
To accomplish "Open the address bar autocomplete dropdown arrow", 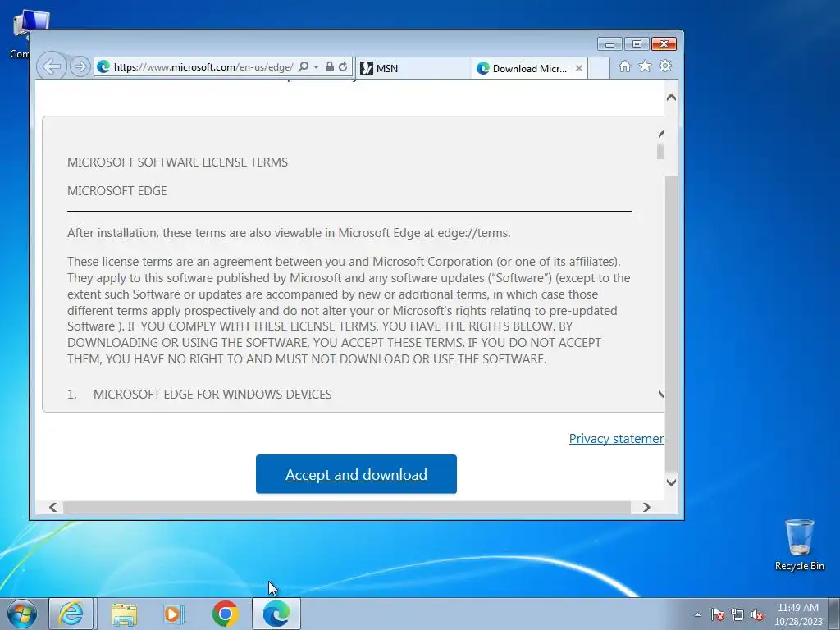I will pyautogui.click(x=316, y=66).
